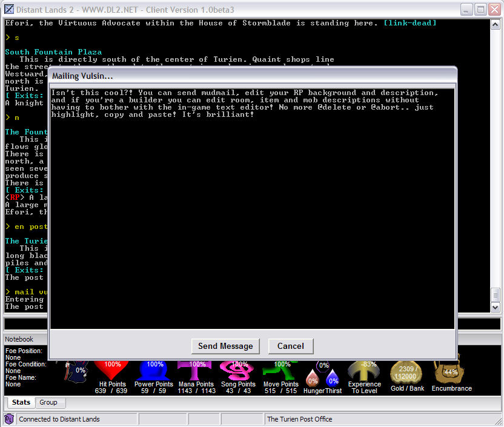Click the blue Thirst droplet icon

tap(333, 379)
